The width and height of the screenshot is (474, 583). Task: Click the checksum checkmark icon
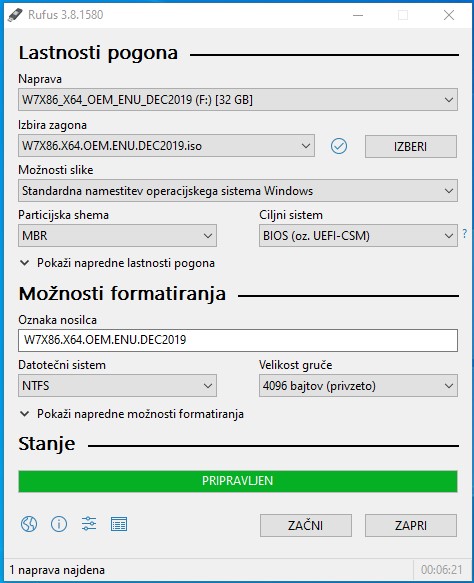pos(339,146)
